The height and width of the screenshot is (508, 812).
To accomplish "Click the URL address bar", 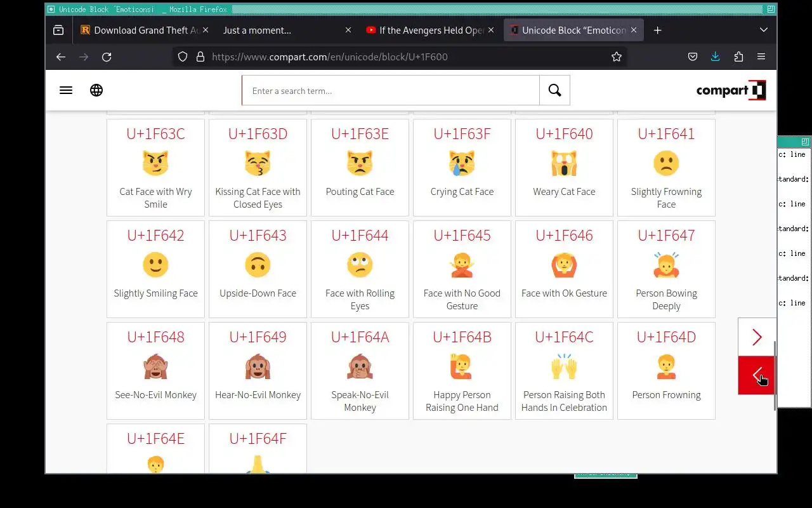I will click(x=400, y=57).
